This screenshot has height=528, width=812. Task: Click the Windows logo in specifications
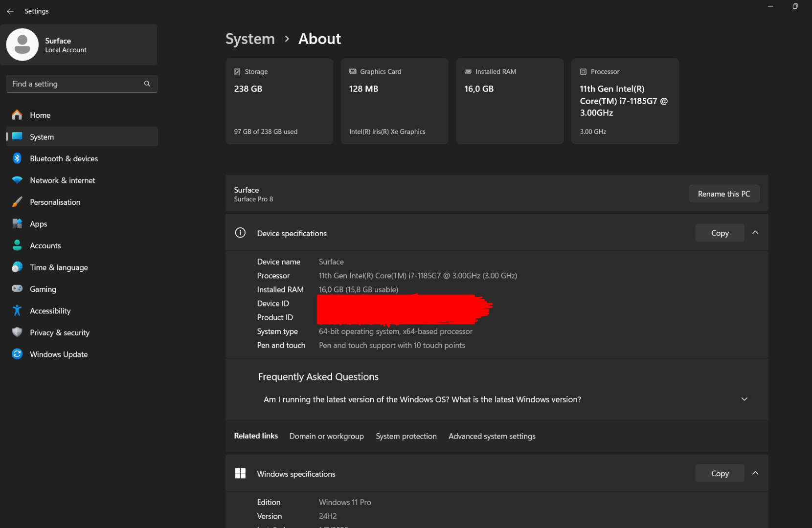(240, 473)
